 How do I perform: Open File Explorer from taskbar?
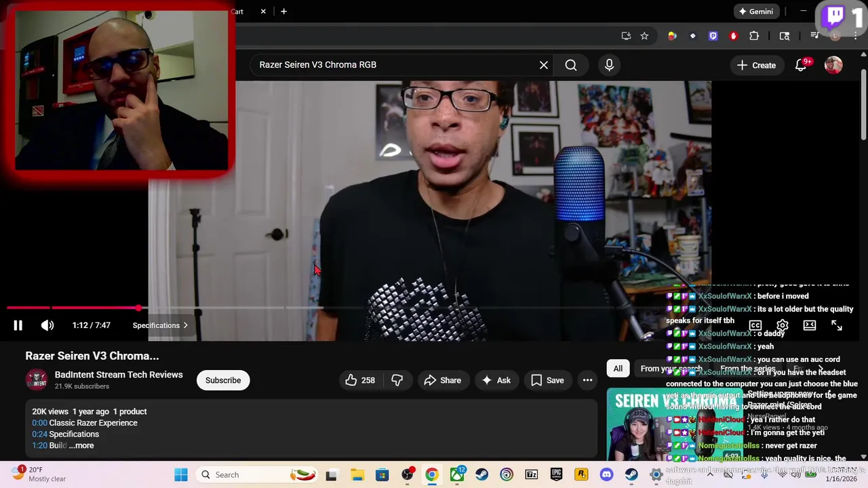point(357,475)
